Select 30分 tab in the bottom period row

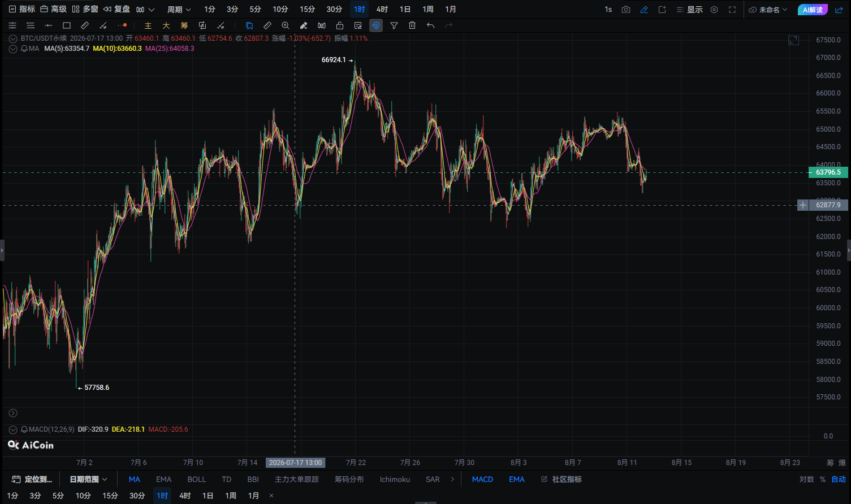pos(137,496)
